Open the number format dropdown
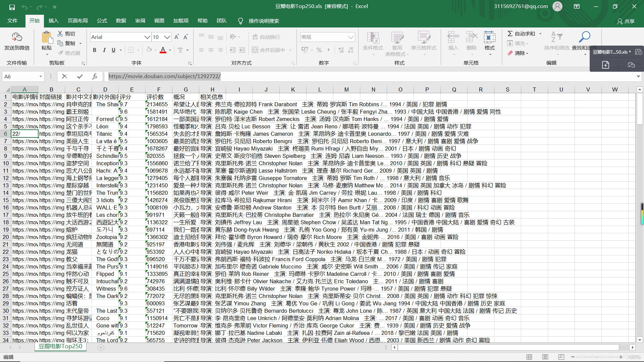 (351, 37)
